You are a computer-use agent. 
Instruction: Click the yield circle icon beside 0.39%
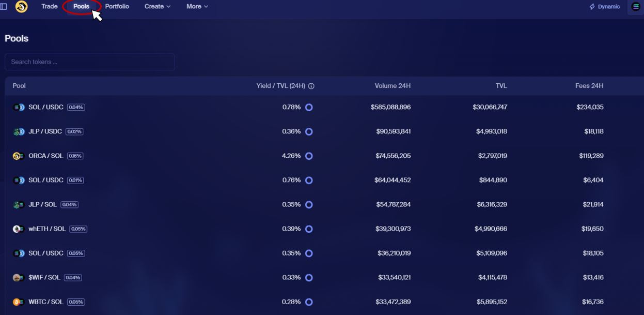pyautogui.click(x=309, y=229)
